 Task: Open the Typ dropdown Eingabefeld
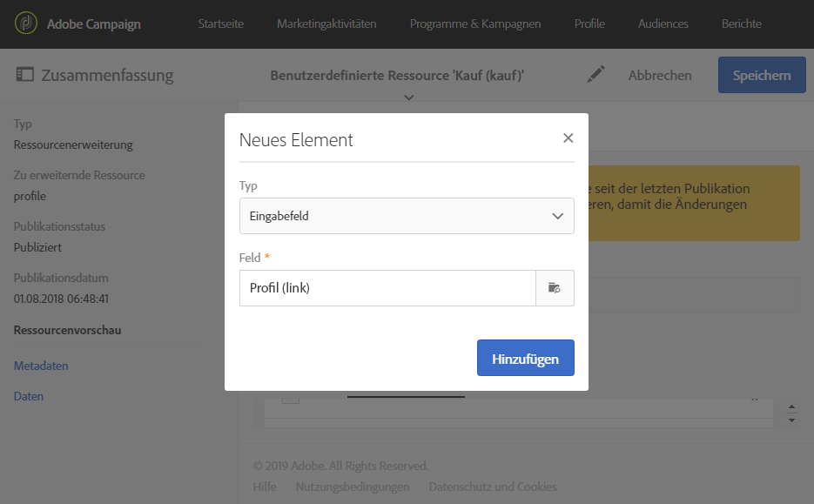407,216
